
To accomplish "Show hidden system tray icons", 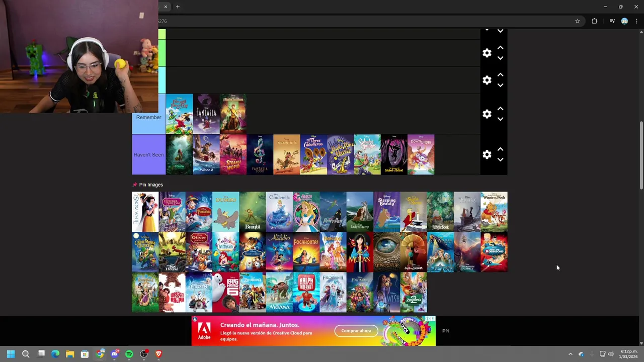I will (570, 354).
